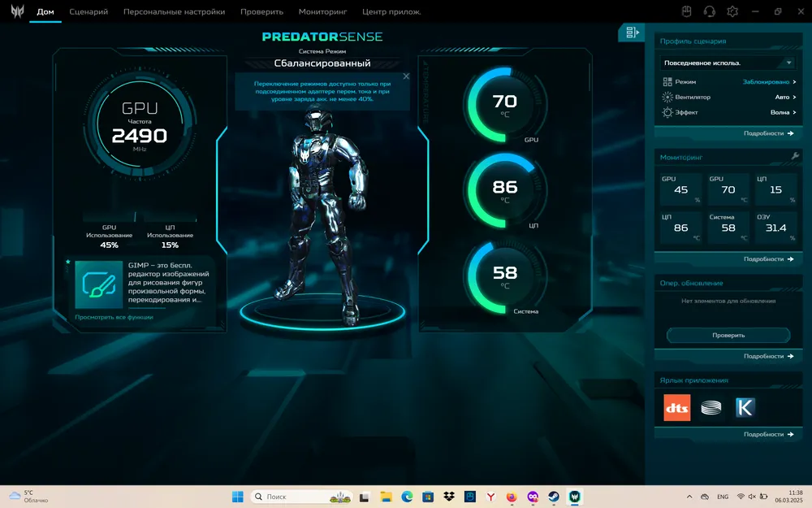Screen dimensions: 812x508
Task: Launch the coil-shaped app shortcut
Action: click(710, 407)
